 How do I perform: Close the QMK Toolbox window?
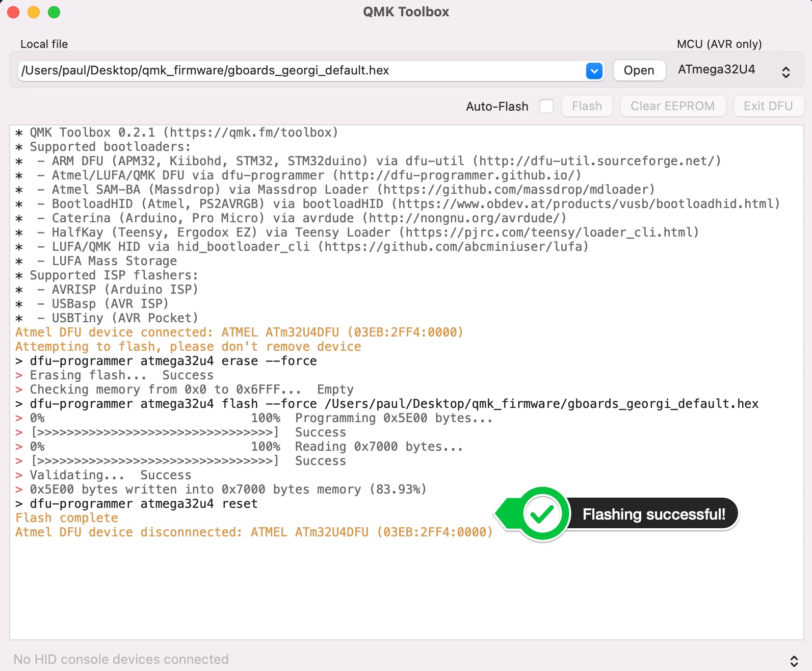[x=13, y=12]
